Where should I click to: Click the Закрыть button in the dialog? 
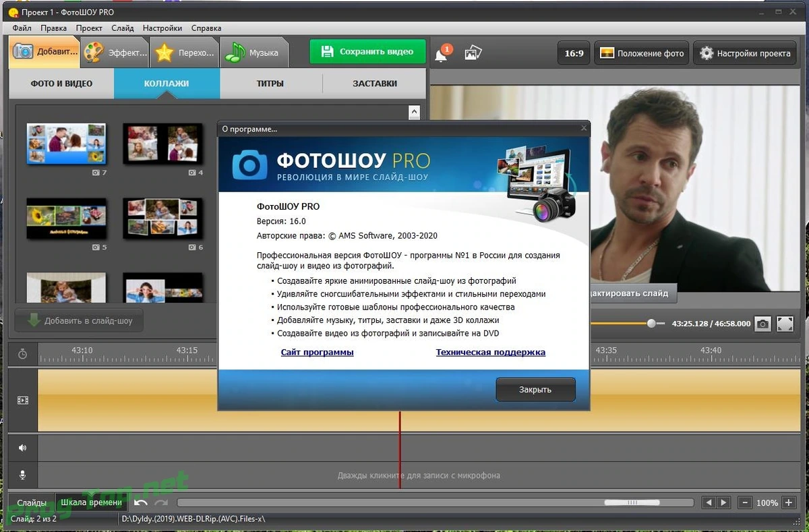[535, 390]
